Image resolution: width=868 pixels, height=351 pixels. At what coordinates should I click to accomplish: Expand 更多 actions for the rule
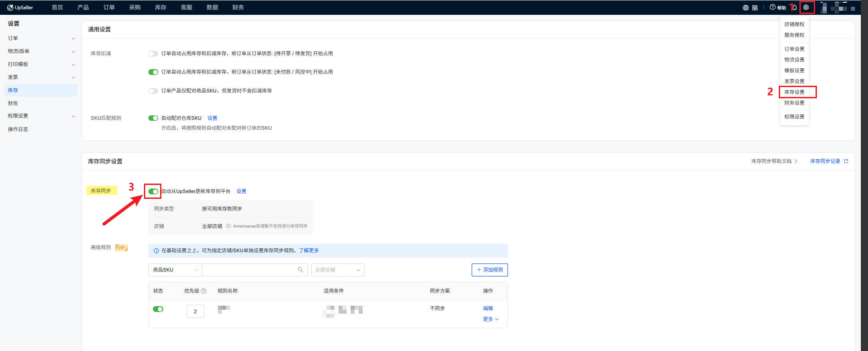click(x=490, y=319)
